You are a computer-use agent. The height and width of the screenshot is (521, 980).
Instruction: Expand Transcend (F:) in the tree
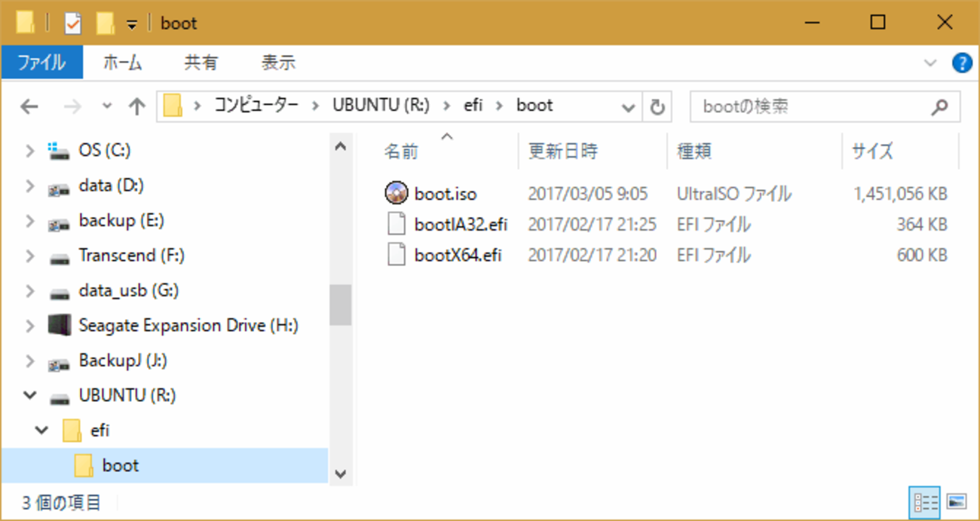pyautogui.click(x=30, y=256)
